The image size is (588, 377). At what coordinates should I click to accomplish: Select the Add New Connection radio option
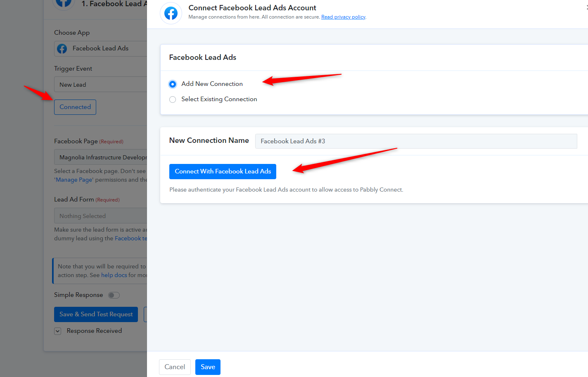coord(173,84)
